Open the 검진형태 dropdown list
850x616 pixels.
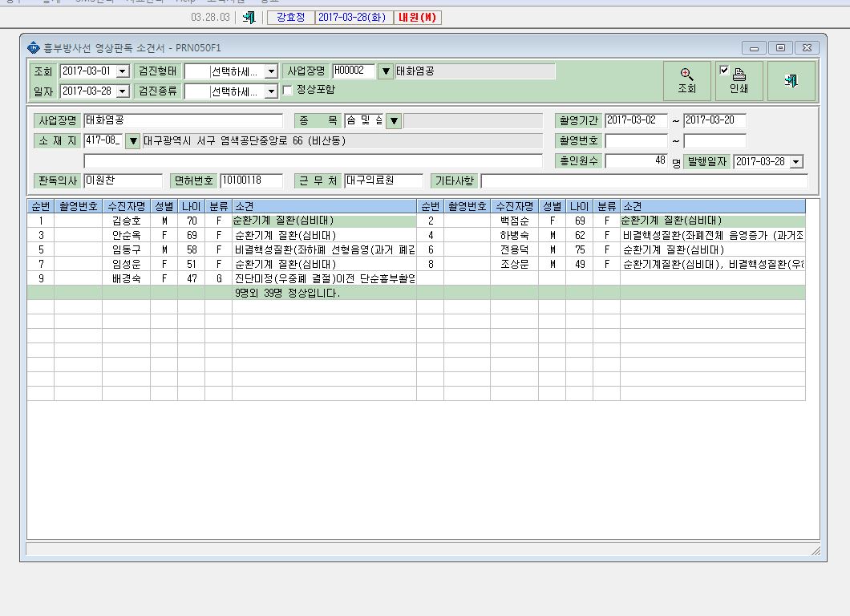pos(272,71)
